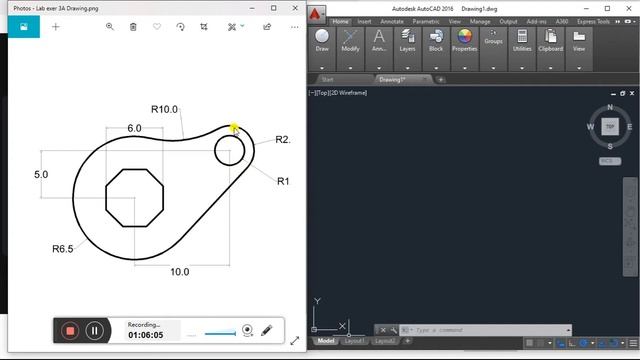Click the edit and create icon in Photos

click(232, 27)
